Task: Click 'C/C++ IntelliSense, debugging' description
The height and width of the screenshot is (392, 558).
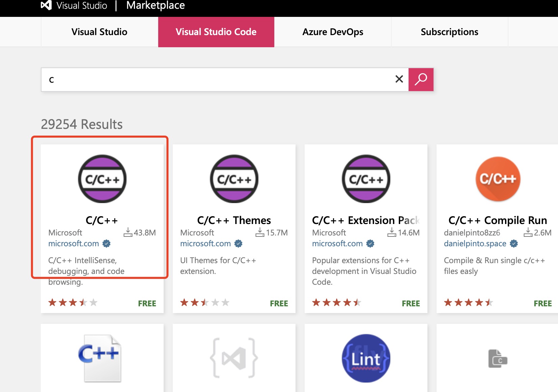Action: (86, 271)
